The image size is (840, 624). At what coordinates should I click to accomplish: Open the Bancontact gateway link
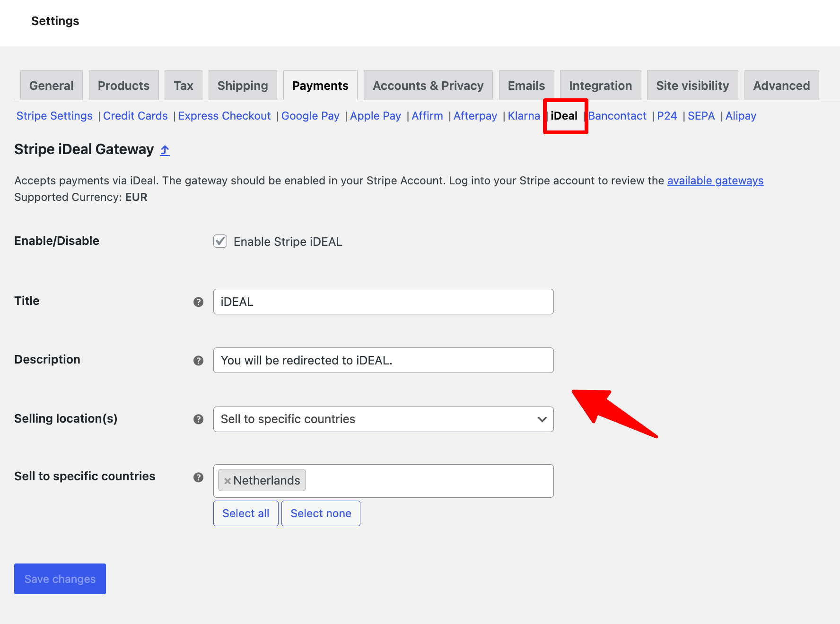point(617,116)
